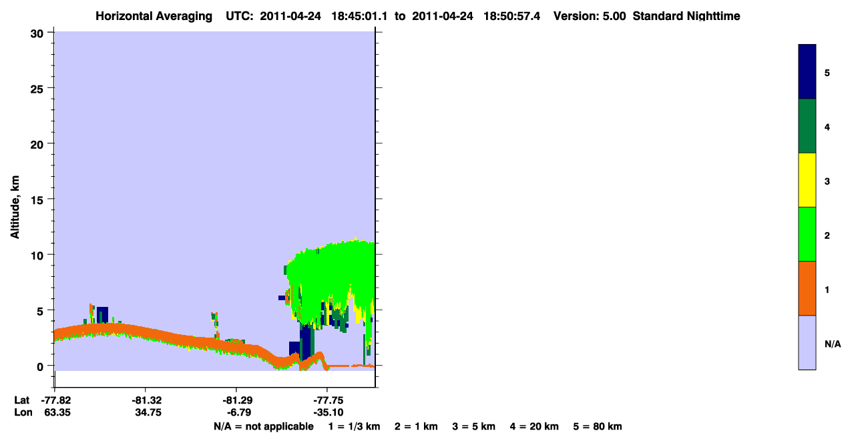868x445 pixels.
Task: Click the latitude value -81.29
Action: tap(236, 400)
